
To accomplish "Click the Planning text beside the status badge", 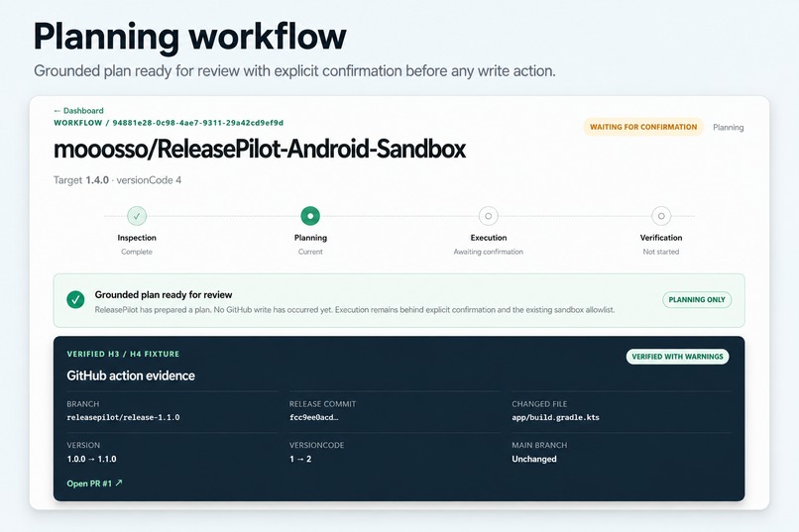I will click(729, 127).
